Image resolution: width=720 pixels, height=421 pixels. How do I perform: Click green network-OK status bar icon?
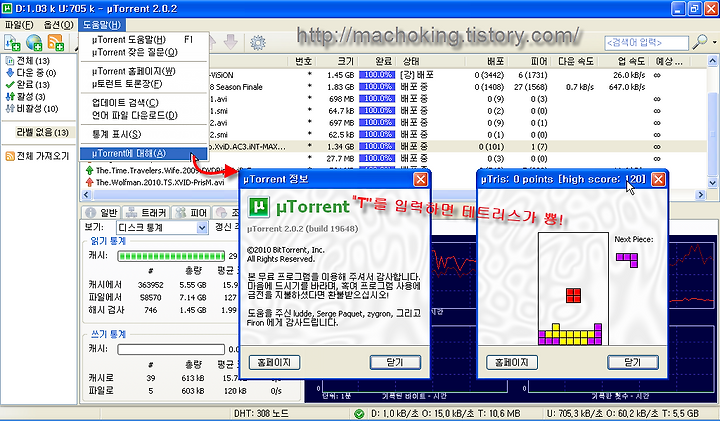360,414
